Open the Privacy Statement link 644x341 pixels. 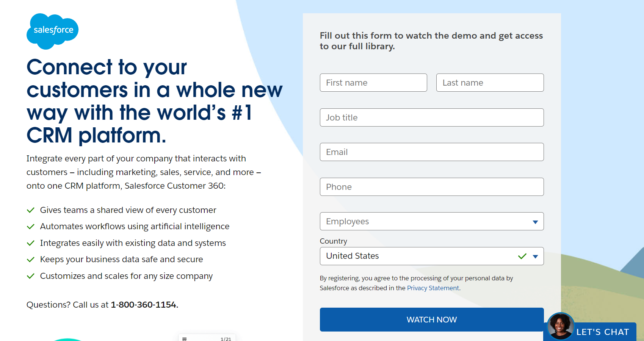point(433,288)
